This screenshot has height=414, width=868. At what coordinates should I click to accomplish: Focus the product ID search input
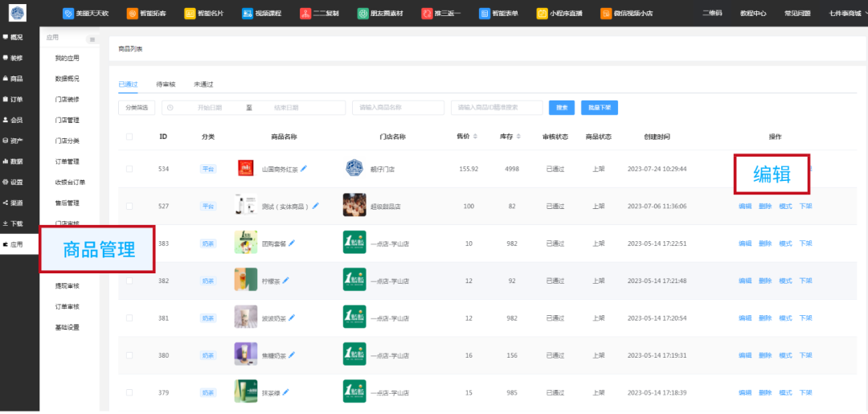[497, 108]
